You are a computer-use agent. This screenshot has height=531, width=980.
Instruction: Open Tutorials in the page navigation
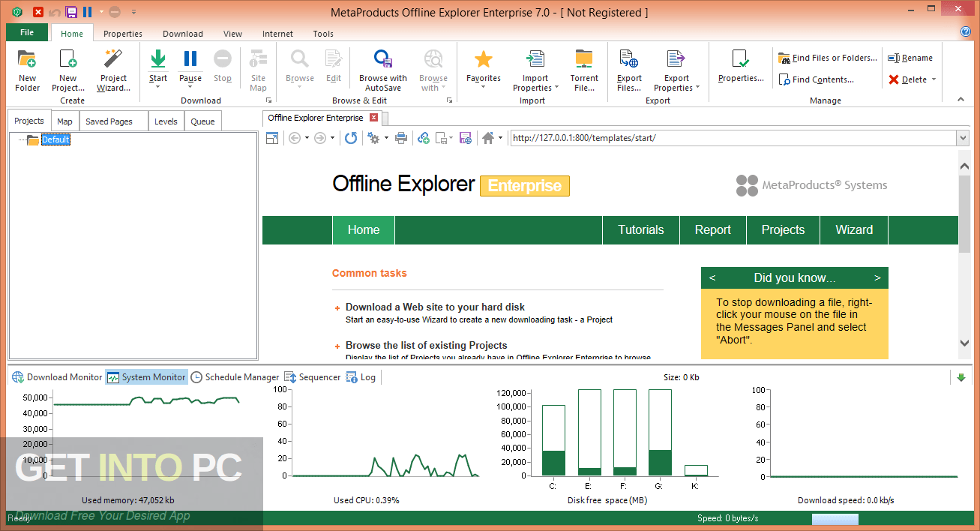pyautogui.click(x=641, y=230)
